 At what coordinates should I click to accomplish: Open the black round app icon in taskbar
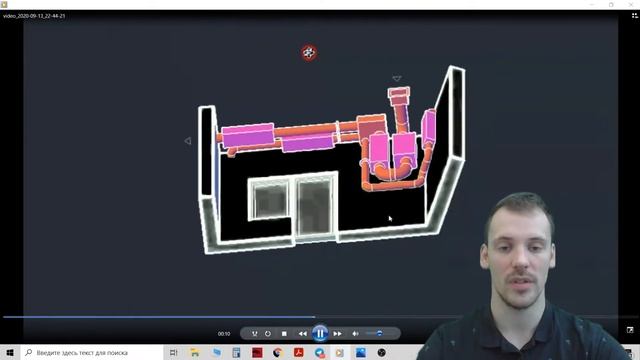click(x=382, y=352)
